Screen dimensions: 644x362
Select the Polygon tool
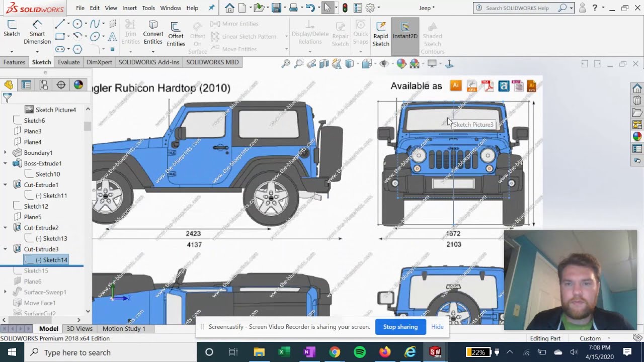click(x=77, y=49)
